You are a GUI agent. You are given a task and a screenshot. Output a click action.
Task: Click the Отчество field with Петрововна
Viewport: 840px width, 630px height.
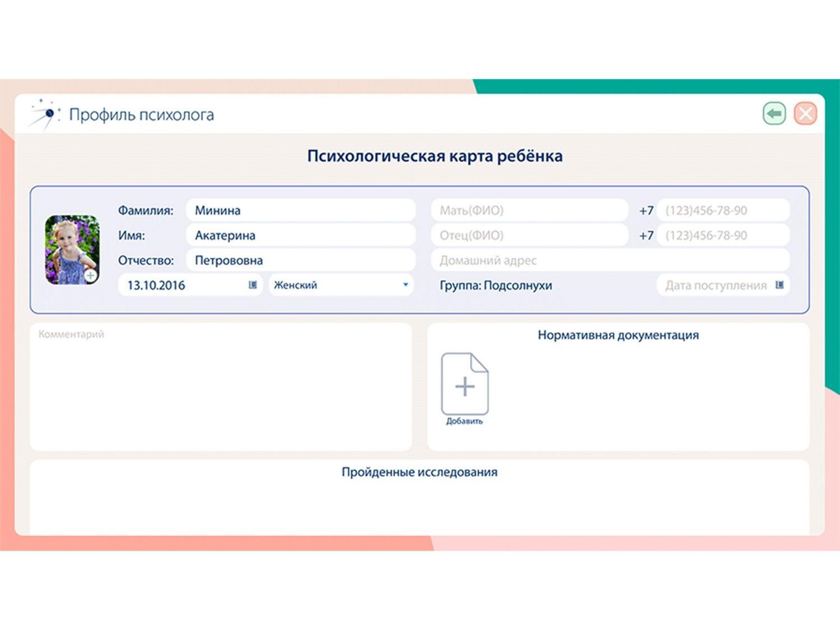300,260
